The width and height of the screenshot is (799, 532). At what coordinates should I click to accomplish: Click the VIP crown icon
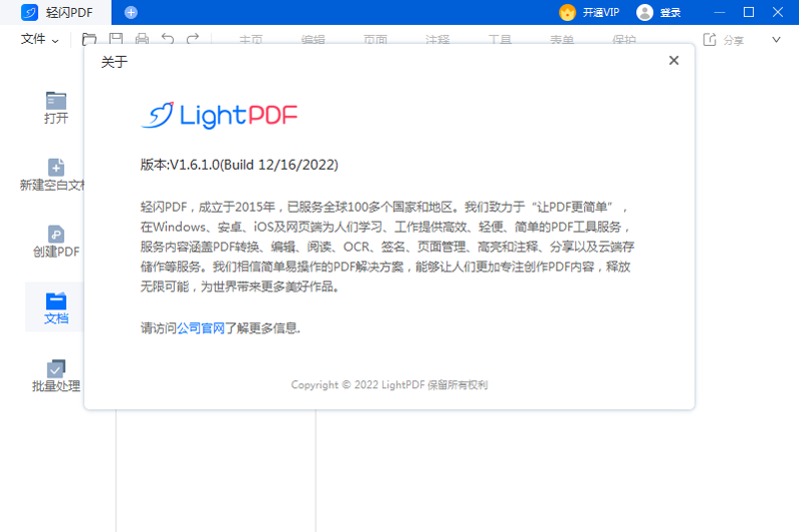pyautogui.click(x=567, y=12)
